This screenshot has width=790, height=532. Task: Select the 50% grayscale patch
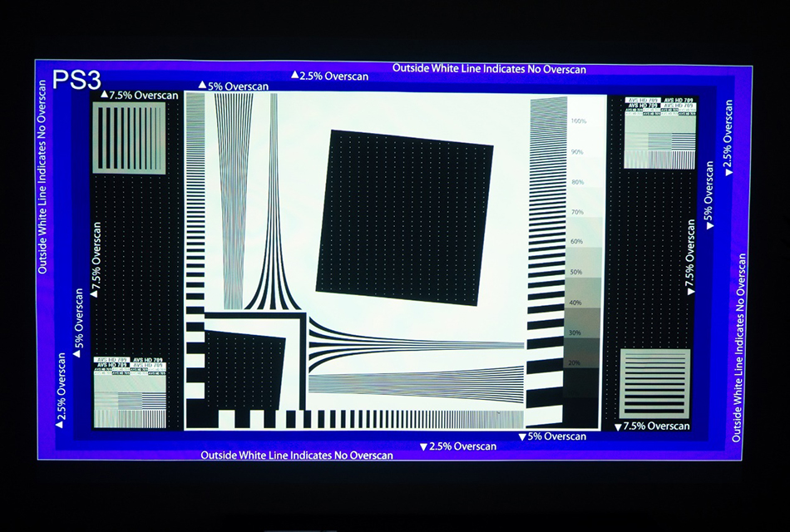coord(576,272)
